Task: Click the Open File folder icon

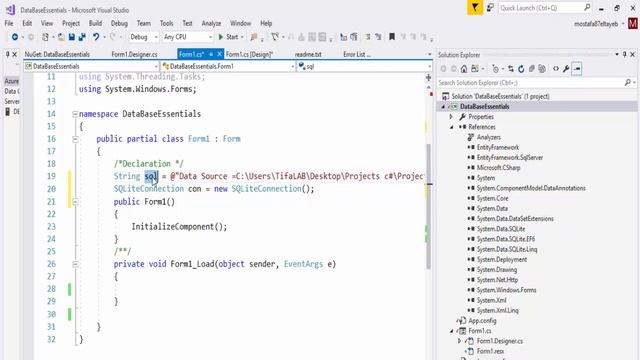Action: (61, 37)
